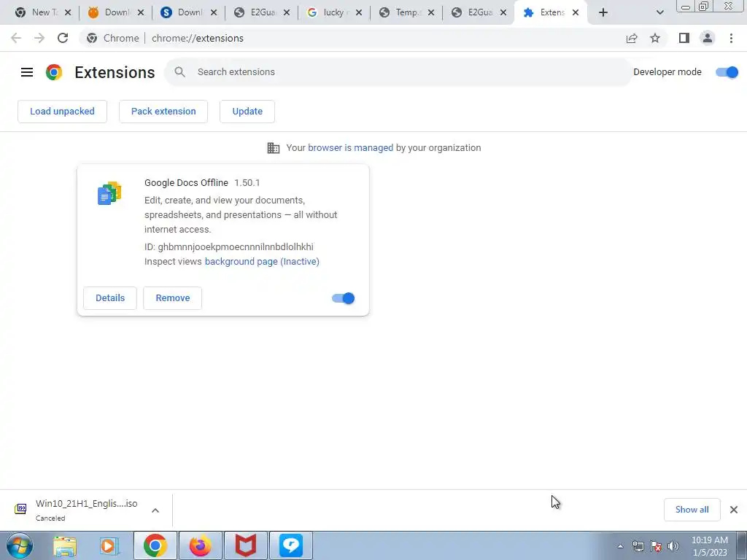Screen dimensions: 747x560
Task: Click the Chrome logo beside Extensions title
Action: (54, 72)
